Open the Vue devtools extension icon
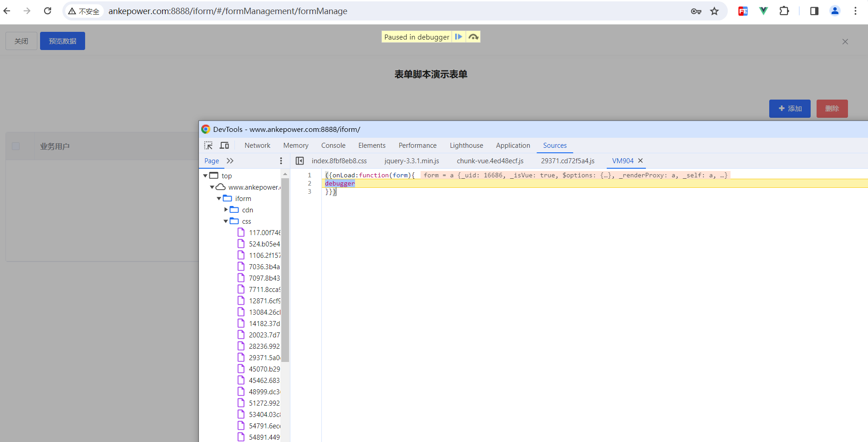The height and width of the screenshot is (442, 868). [x=763, y=11]
